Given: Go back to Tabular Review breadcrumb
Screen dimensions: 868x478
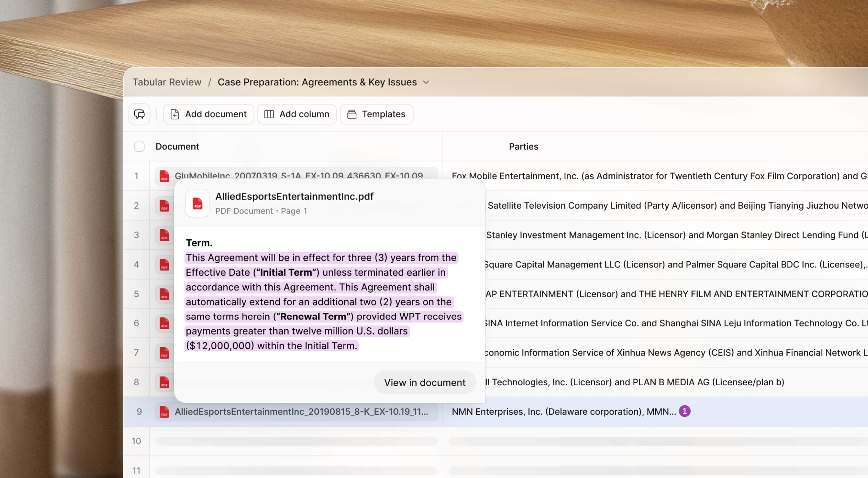Looking at the screenshot, I should pos(167,82).
